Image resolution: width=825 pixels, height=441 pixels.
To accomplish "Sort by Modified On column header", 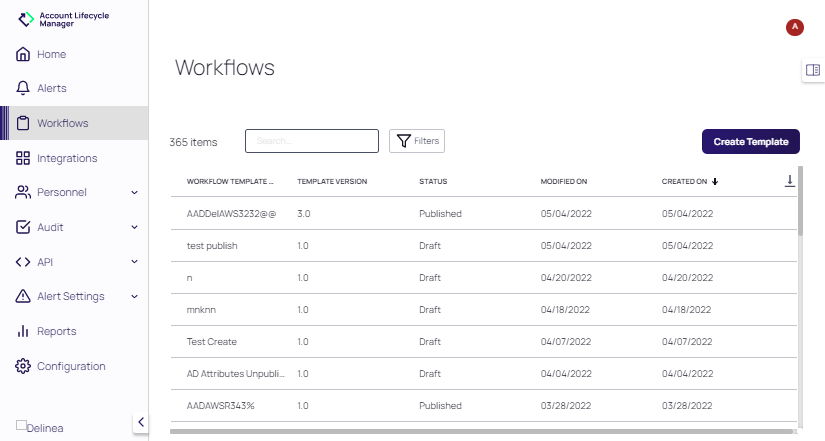I will (564, 182).
